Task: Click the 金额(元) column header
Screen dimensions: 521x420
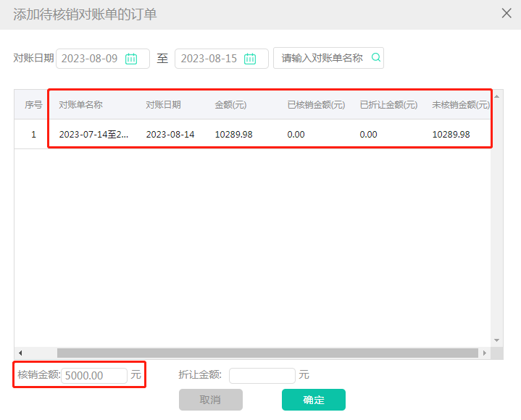Action: 230,105
